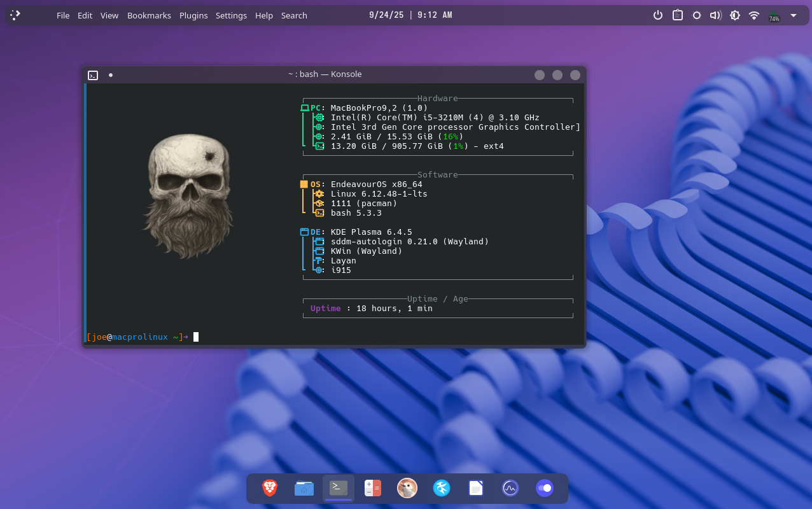Open System Monitor from the dock
The height and width of the screenshot is (509, 812).
(x=510, y=488)
